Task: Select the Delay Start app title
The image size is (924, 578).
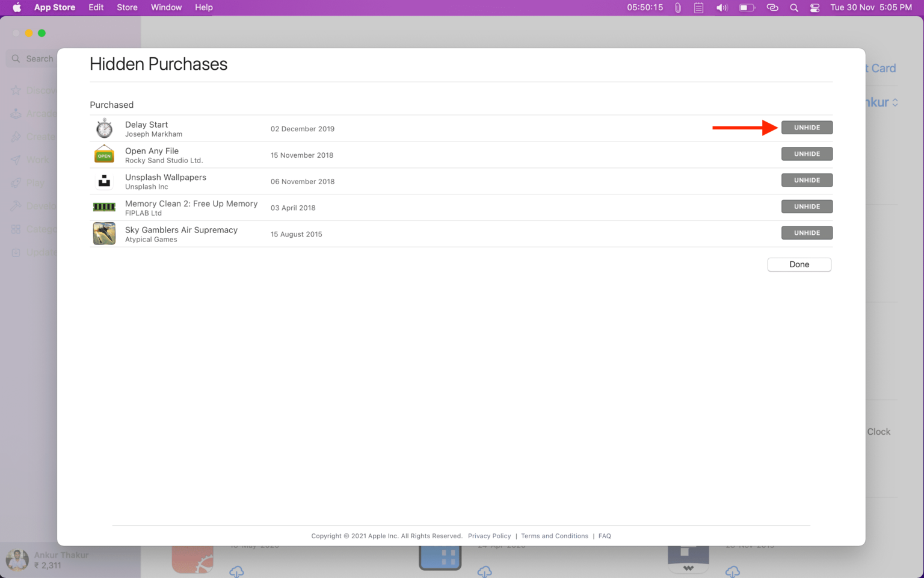Action: click(x=146, y=124)
